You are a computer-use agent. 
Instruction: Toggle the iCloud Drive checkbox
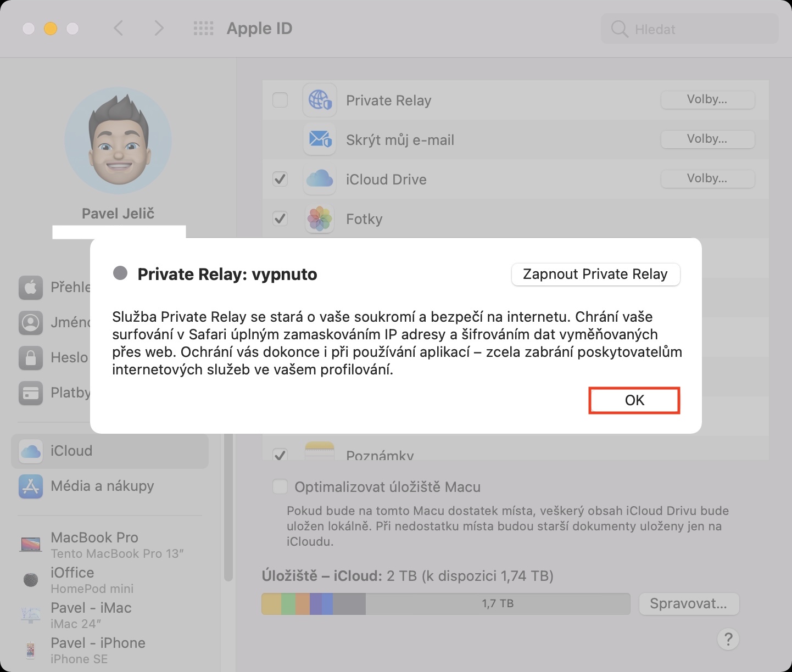280,179
